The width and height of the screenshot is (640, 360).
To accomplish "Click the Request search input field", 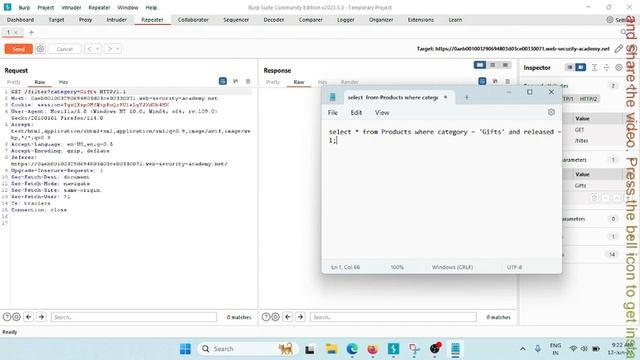I will [x=134, y=317].
